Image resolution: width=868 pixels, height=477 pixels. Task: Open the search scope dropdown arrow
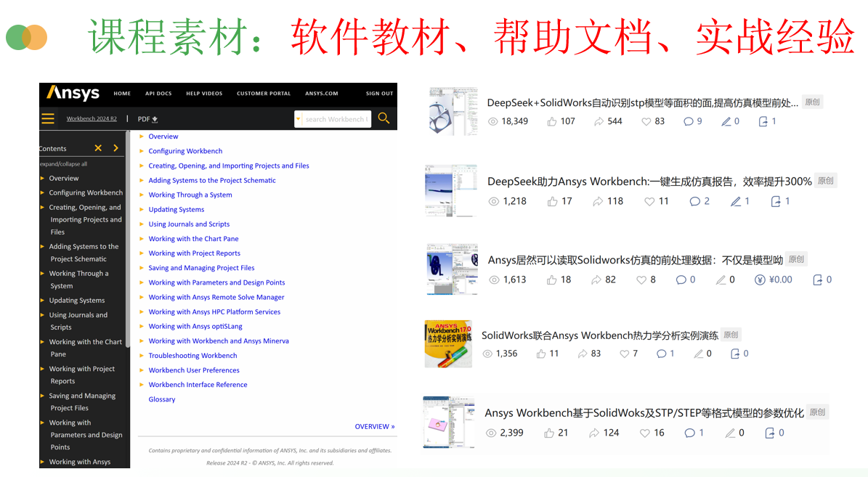coord(299,119)
